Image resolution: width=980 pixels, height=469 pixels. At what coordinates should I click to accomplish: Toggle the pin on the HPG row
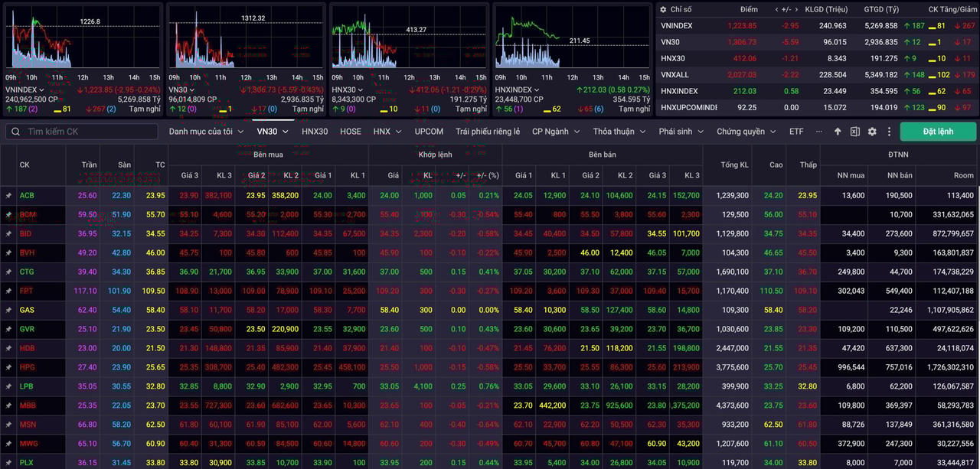click(8, 368)
